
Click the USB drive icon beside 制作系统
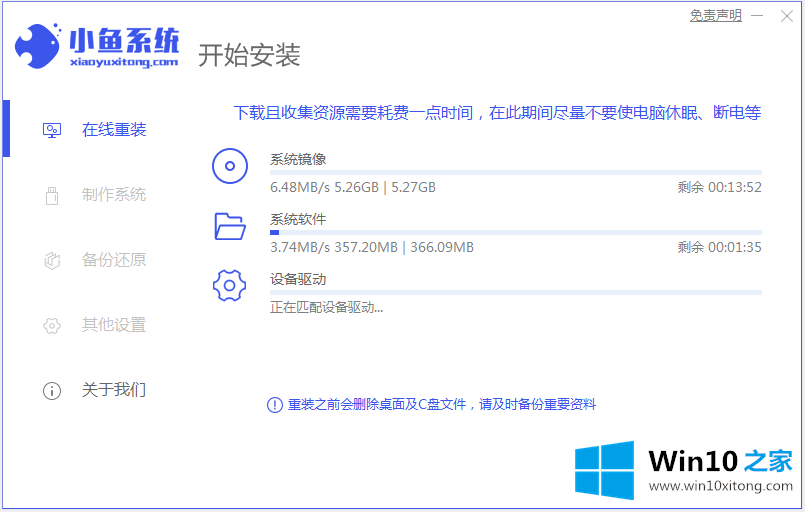click(52, 195)
